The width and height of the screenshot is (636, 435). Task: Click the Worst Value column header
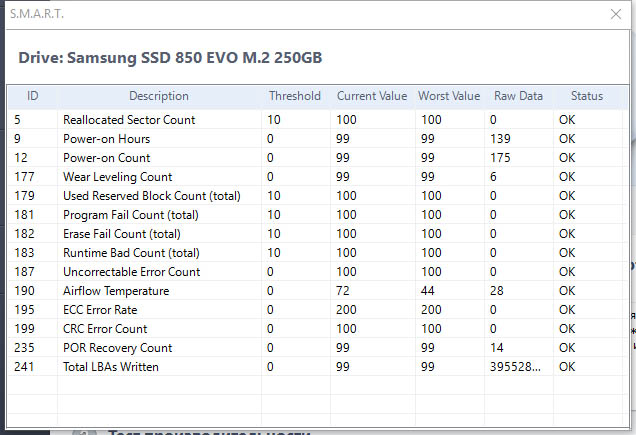(x=449, y=96)
